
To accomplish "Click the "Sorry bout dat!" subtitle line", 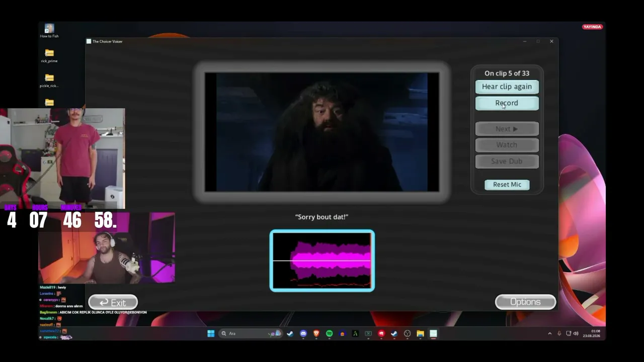I will pos(321,217).
